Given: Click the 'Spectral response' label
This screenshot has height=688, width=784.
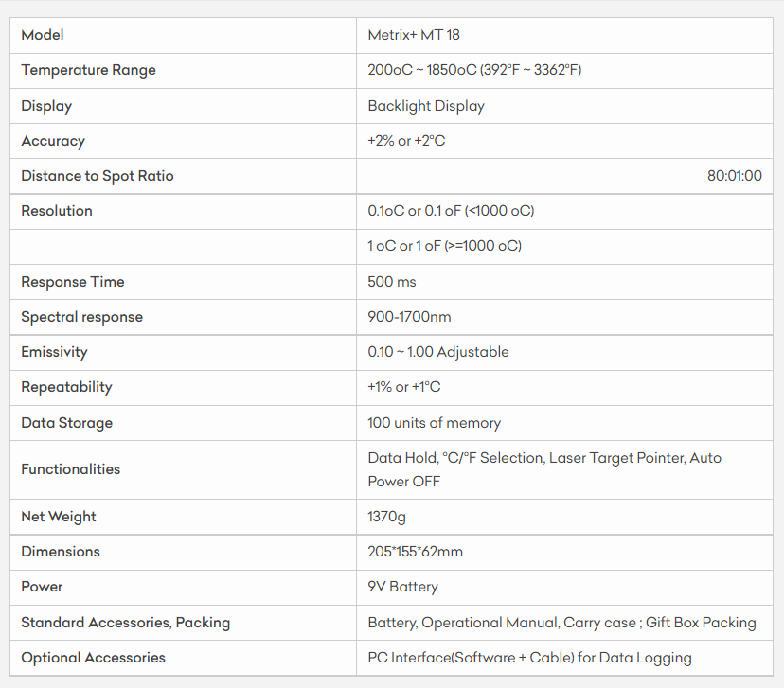Looking at the screenshot, I should [x=82, y=317].
